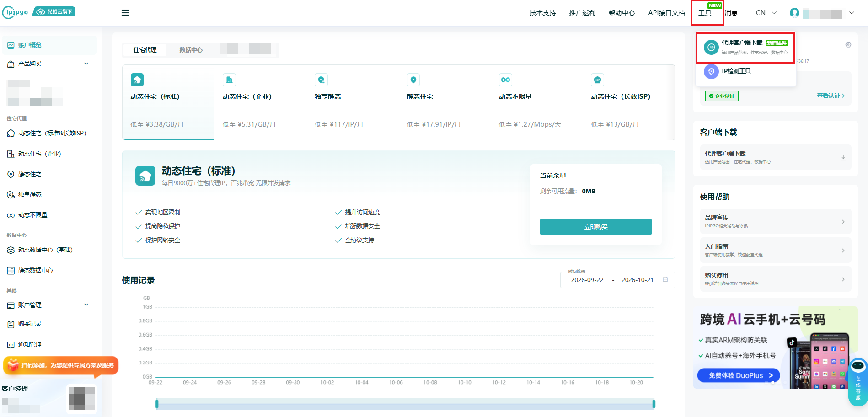Click the 立即购买 button

[595, 227]
